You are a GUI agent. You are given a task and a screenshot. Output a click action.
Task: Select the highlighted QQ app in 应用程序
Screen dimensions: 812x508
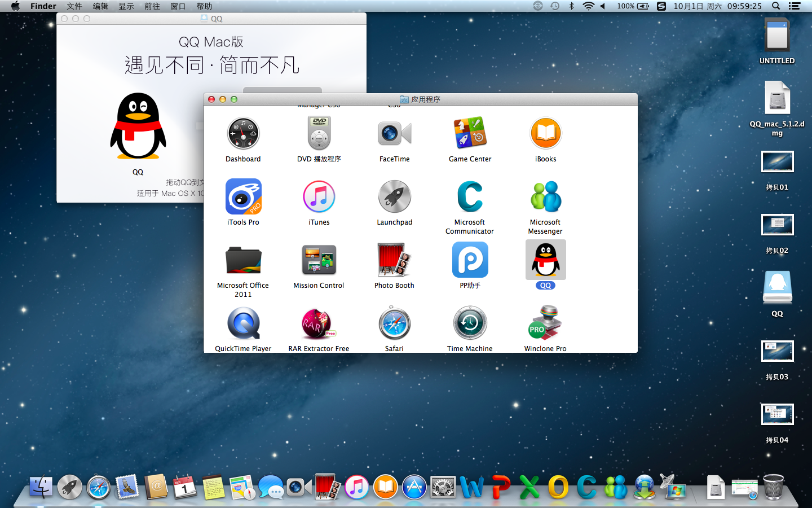pos(546,260)
